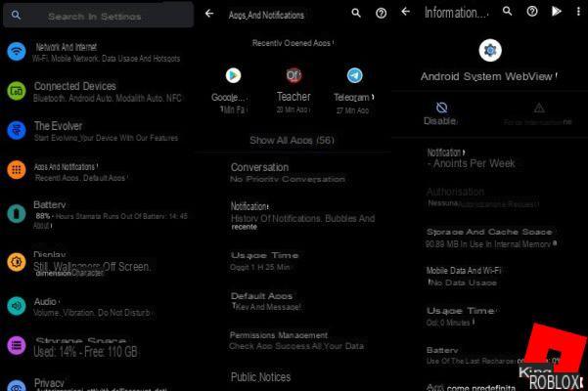The image size is (588, 391).
Task: Open help on app Information screen
Action: tap(532, 12)
